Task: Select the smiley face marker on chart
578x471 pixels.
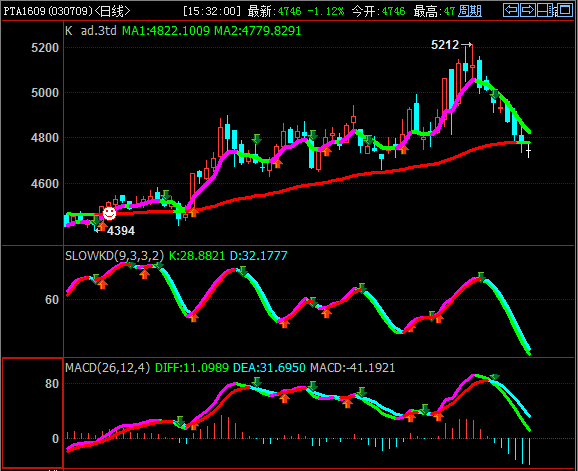Action: point(109,213)
